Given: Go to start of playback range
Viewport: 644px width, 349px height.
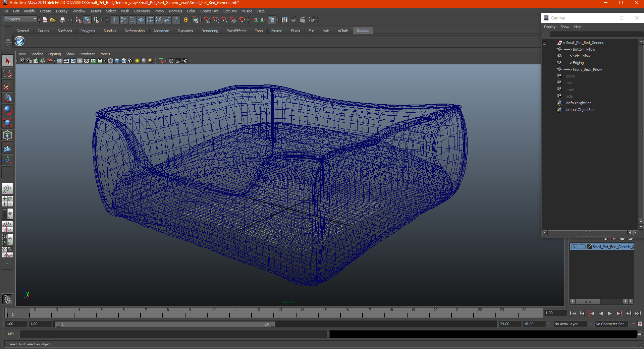Looking at the screenshot, I should click(573, 313).
